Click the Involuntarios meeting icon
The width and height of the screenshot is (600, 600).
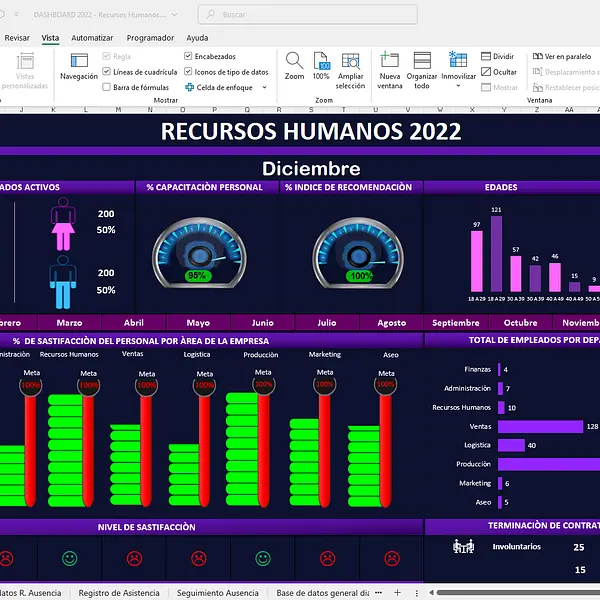pyautogui.click(x=463, y=546)
